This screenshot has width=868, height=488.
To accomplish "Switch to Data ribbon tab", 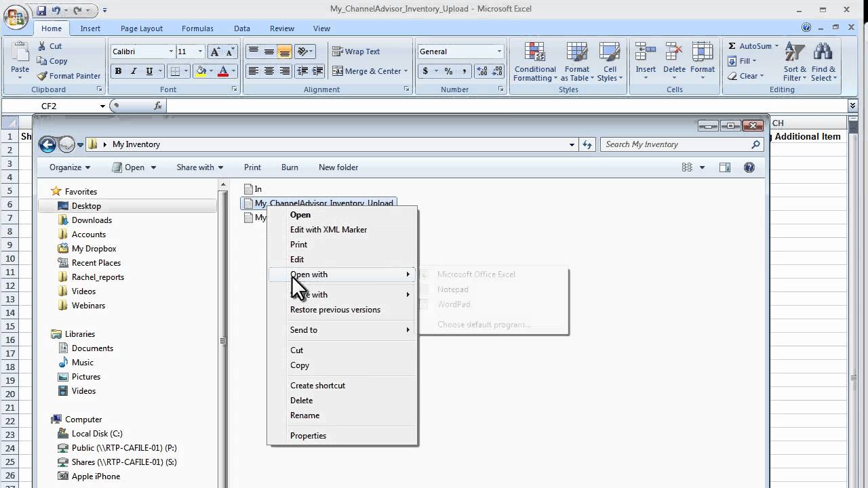I will pyautogui.click(x=242, y=28).
